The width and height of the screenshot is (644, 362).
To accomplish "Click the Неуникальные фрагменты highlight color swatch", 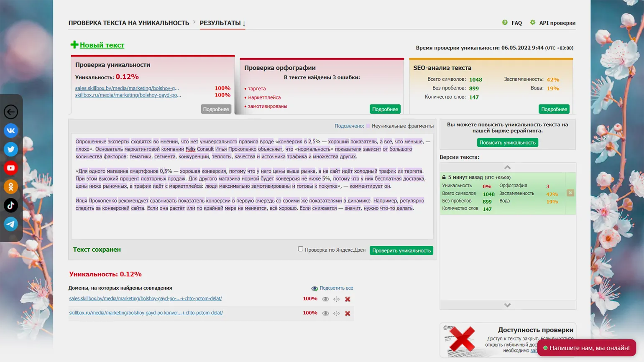I will pyautogui.click(x=368, y=126).
